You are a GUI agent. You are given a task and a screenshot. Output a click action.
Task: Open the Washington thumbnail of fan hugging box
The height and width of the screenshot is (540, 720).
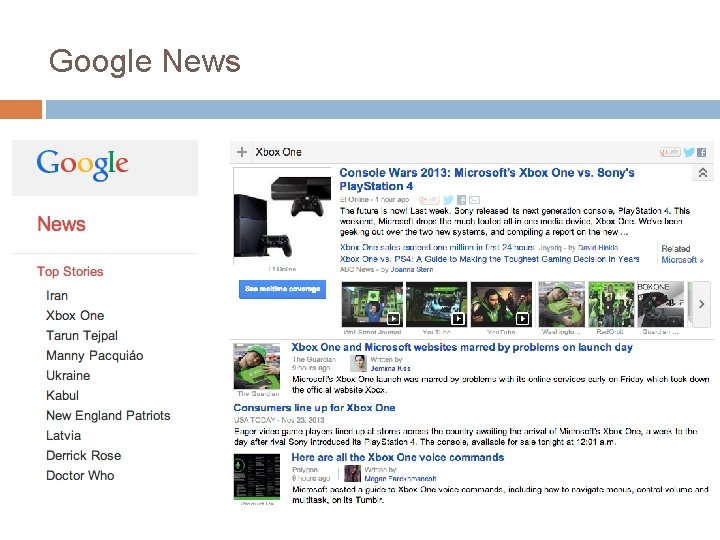pos(561,304)
